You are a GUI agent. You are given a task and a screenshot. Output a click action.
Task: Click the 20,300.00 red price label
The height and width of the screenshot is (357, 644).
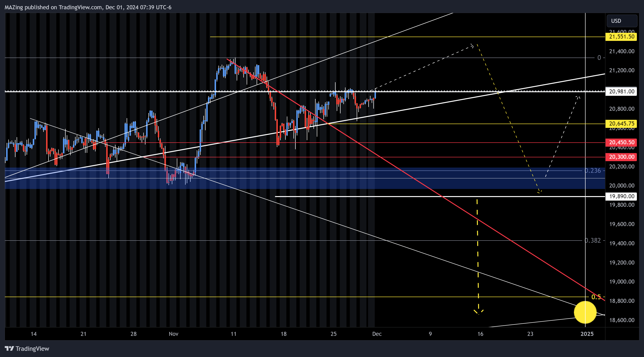[x=621, y=157]
